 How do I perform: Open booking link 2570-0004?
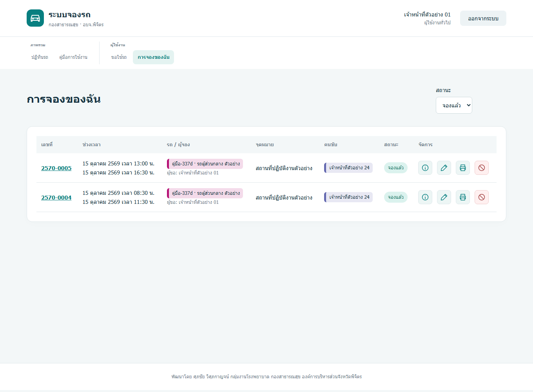(56, 198)
